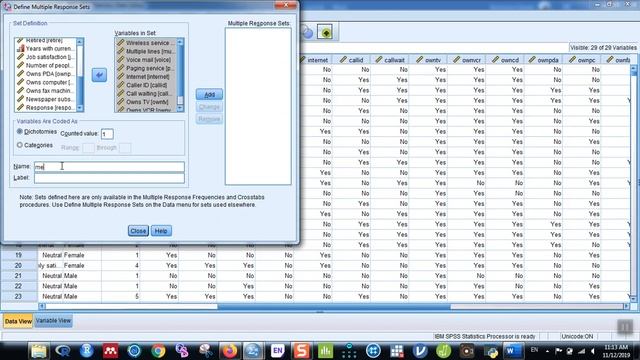Click the Help button in the dialog

[x=161, y=231]
